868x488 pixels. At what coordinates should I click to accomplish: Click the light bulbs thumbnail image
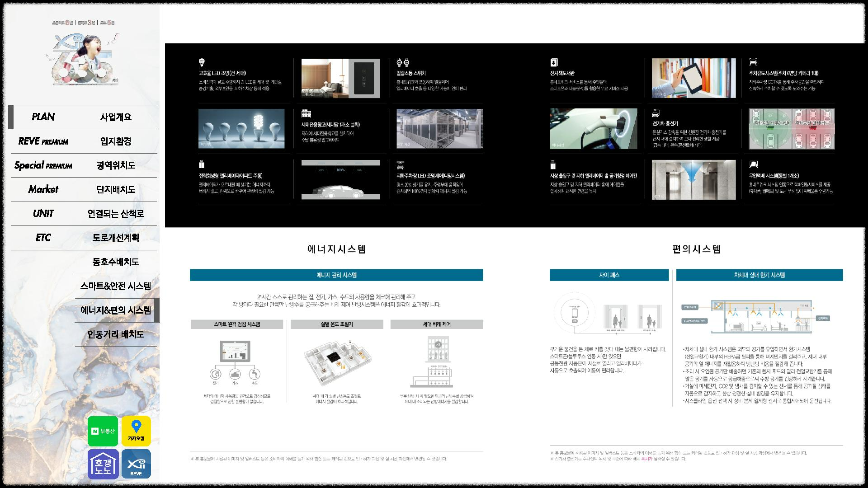[x=241, y=128]
